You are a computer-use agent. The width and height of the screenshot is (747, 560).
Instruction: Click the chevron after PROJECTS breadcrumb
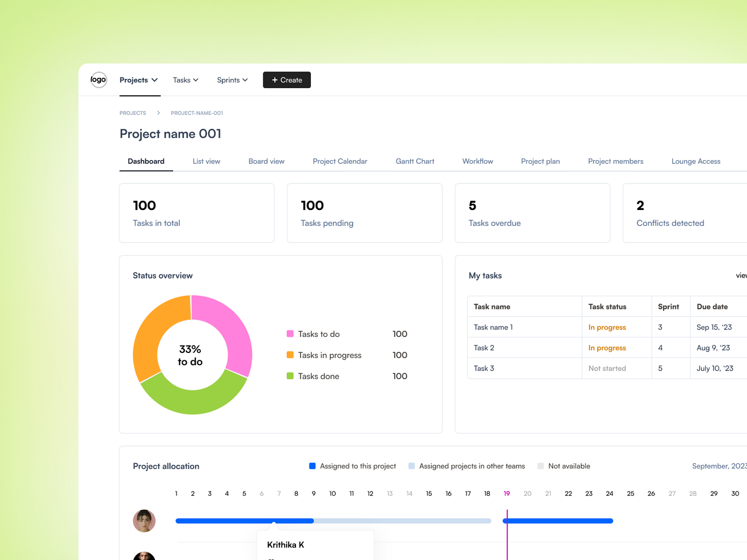[x=158, y=112]
